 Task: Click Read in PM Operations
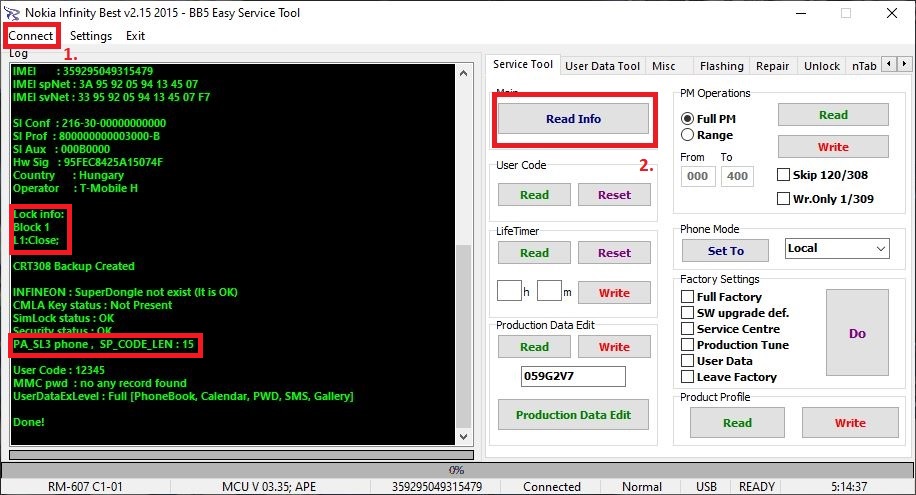833,115
